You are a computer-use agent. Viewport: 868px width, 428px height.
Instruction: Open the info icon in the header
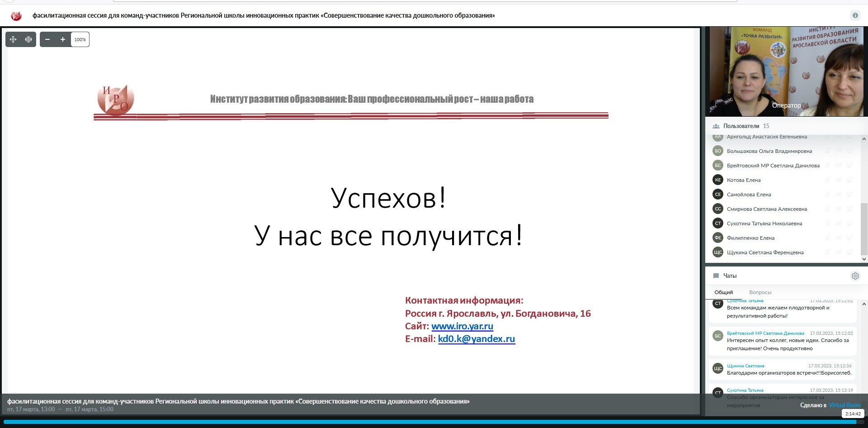tap(855, 15)
